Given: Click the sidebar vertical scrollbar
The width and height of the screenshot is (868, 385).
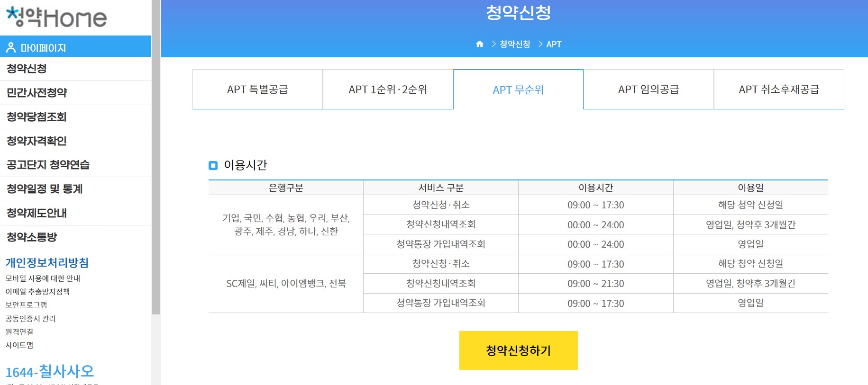Looking at the screenshot, I should pyautogui.click(x=156, y=157).
